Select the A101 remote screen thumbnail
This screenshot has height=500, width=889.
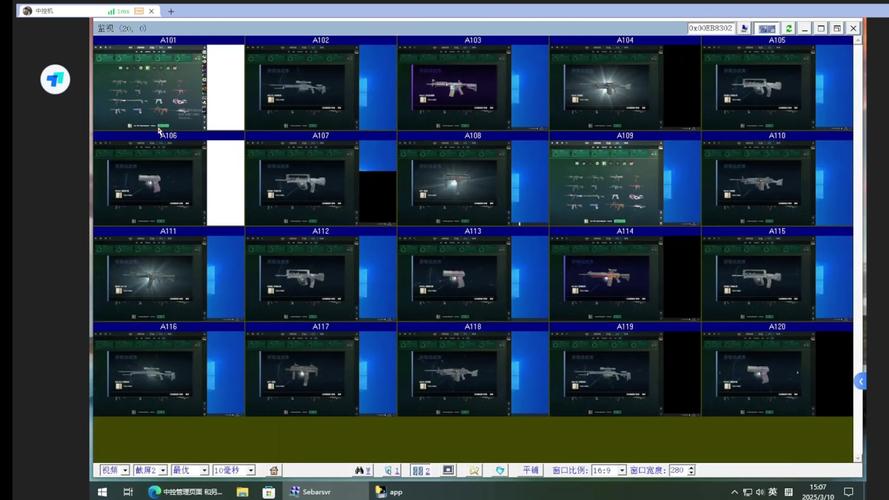pyautogui.click(x=150, y=87)
